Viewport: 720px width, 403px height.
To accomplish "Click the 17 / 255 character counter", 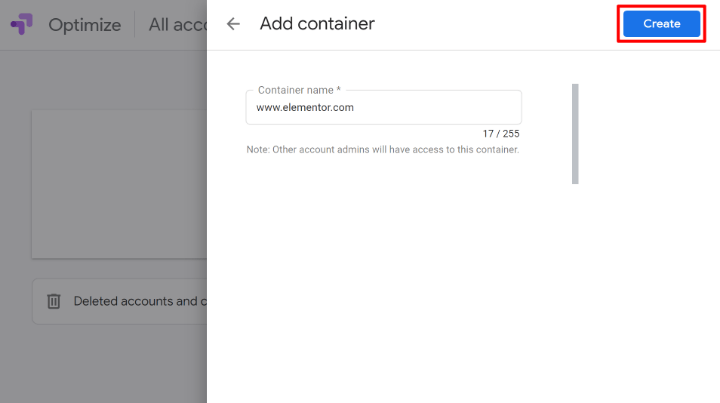I will click(x=500, y=134).
